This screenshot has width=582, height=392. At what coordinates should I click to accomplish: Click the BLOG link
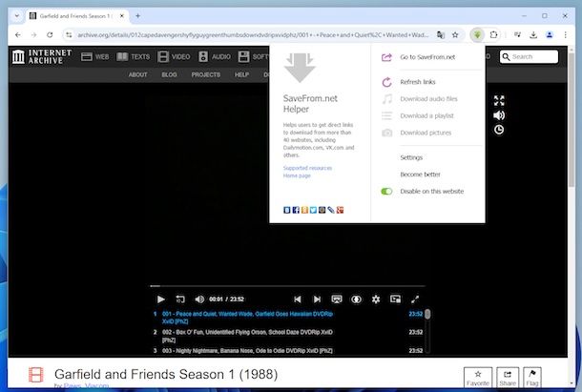169,74
